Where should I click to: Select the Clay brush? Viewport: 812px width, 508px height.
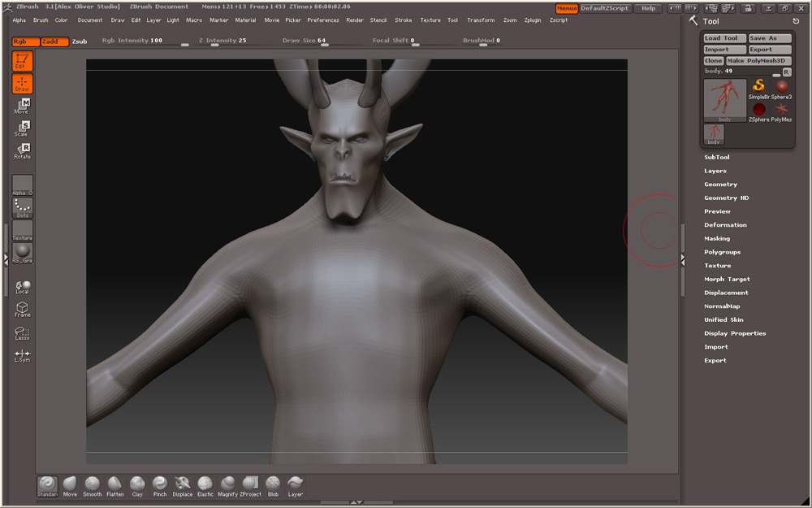point(137,486)
